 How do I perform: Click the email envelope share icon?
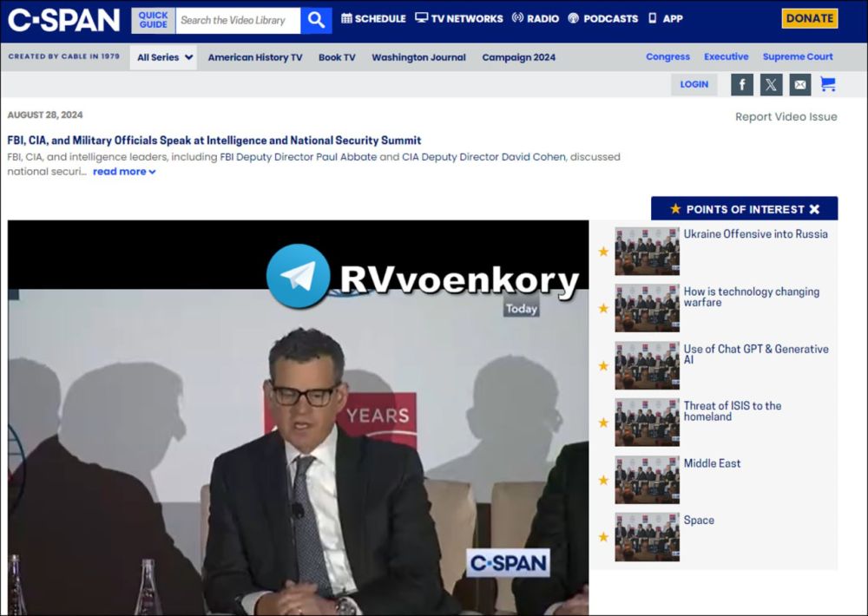[x=800, y=85]
